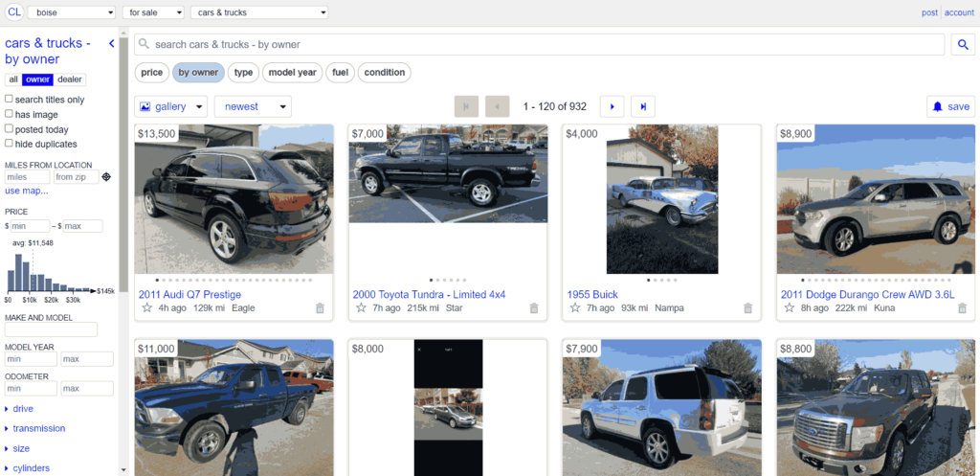Select the condition filter pill
Image resolution: width=980 pixels, height=476 pixels.
point(385,73)
